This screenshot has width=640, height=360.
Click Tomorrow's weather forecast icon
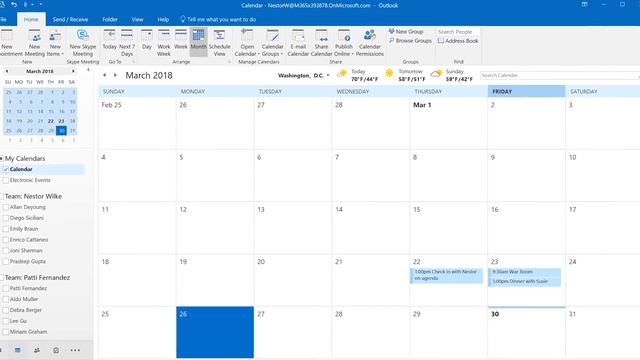(389, 73)
